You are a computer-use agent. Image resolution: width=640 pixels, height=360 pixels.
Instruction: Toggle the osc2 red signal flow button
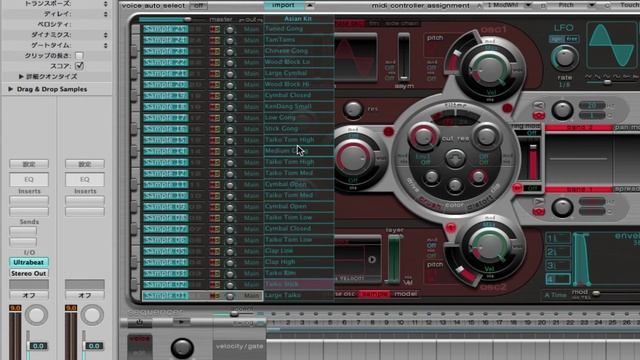[451, 227]
